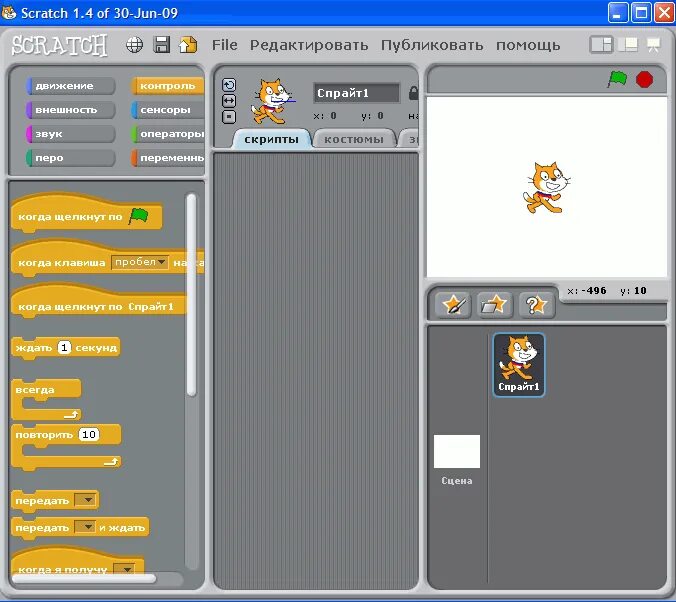The image size is (676, 602).
Task: Enter presentation mode icon
Action: (x=654, y=45)
